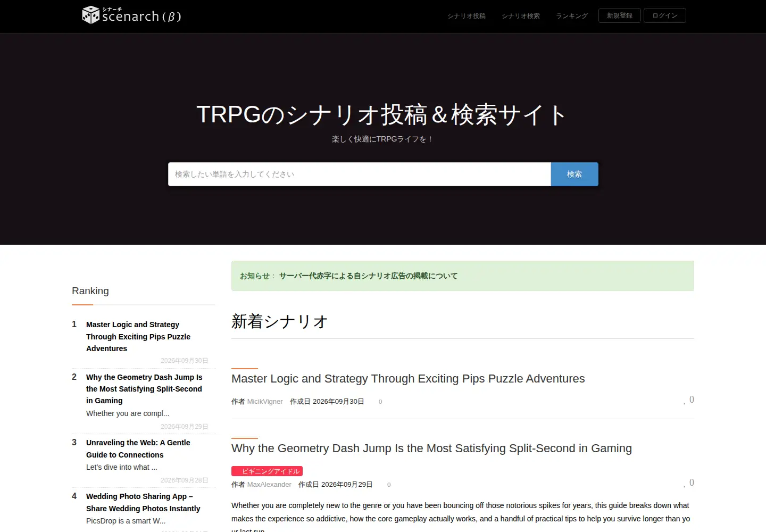Open ranking entry Unraveling the Web

click(138, 448)
